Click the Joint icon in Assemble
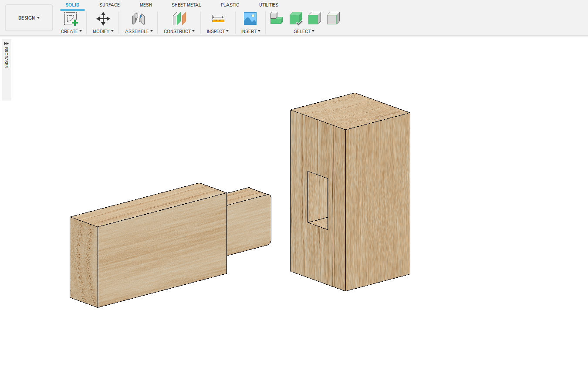This screenshot has height=374, width=588. coord(139,19)
